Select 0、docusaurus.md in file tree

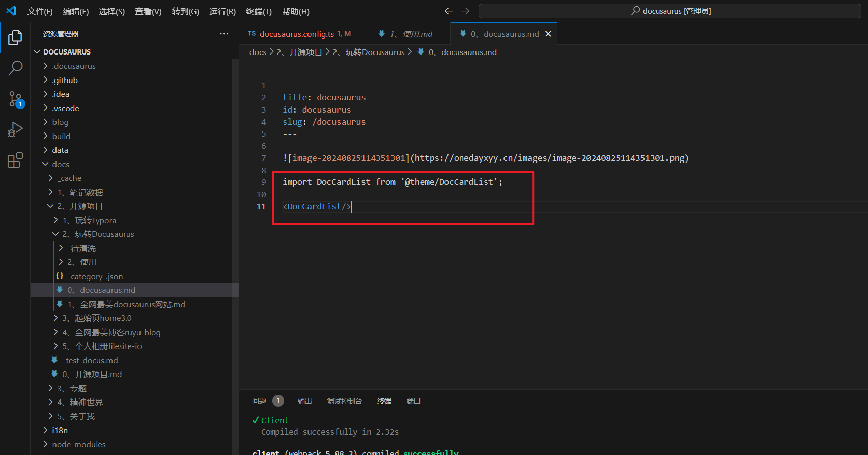134,290
